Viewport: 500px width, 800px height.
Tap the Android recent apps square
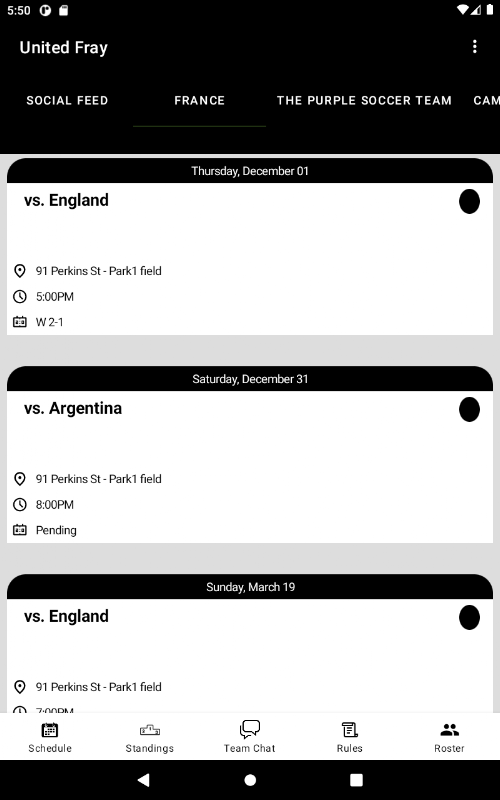tap(356, 780)
